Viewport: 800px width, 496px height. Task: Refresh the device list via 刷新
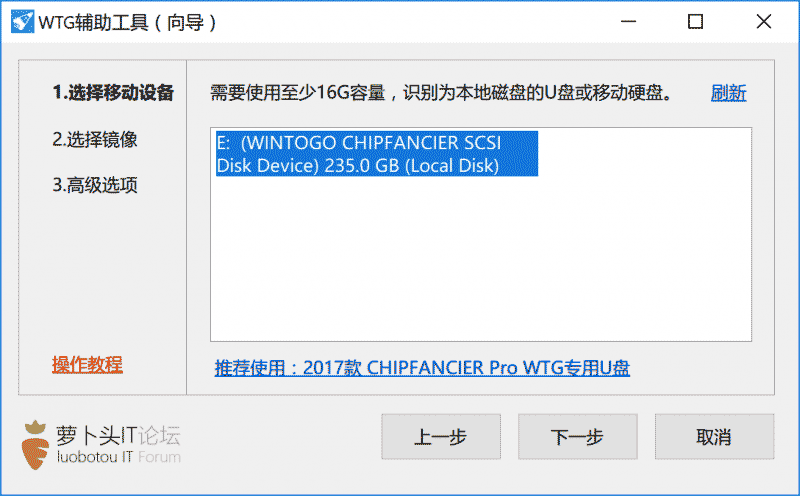729,94
